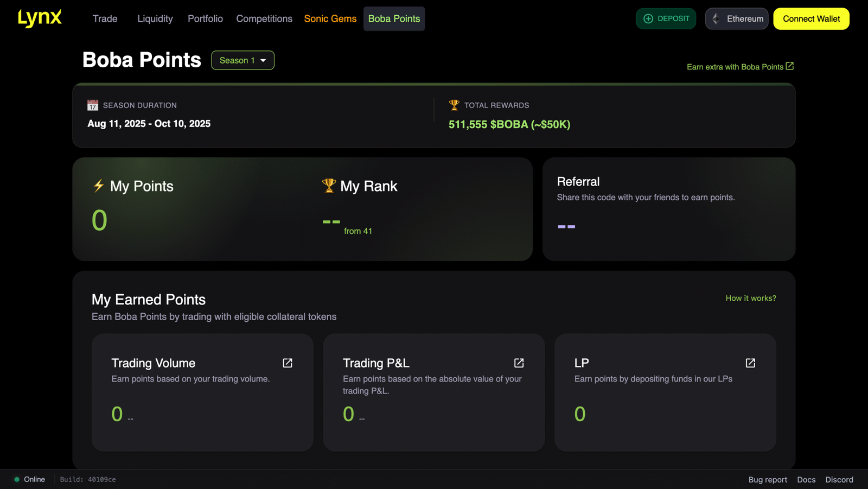The height and width of the screenshot is (489, 868).
Task: Open the Ethereum network selector
Action: click(736, 18)
